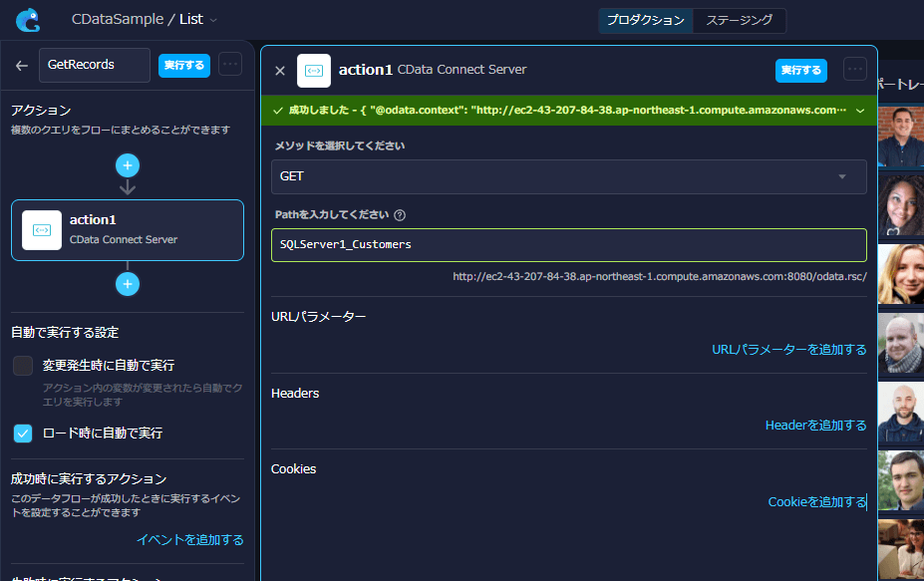Click the connector icon in action1 header
The image size is (924, 581).
pos(314,71)
